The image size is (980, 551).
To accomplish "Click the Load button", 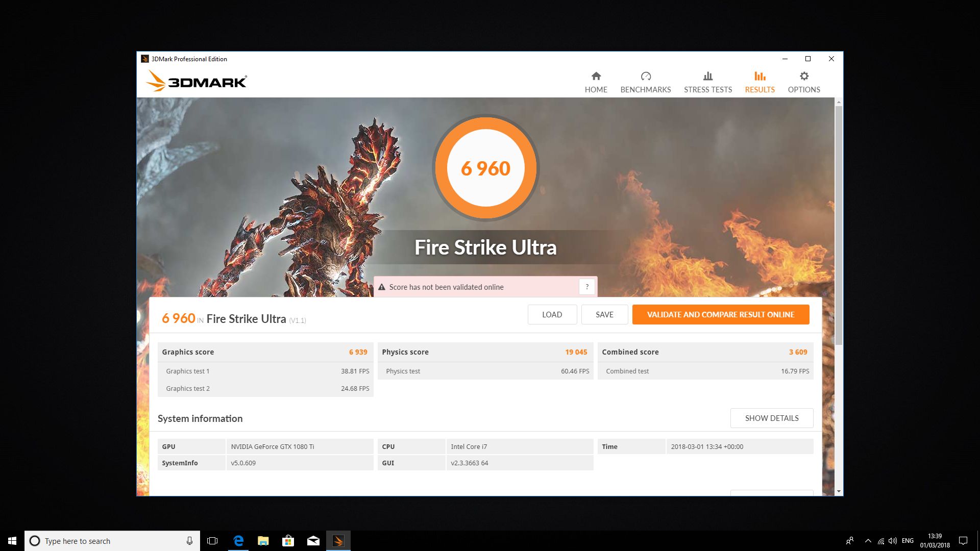I will 552,314.
